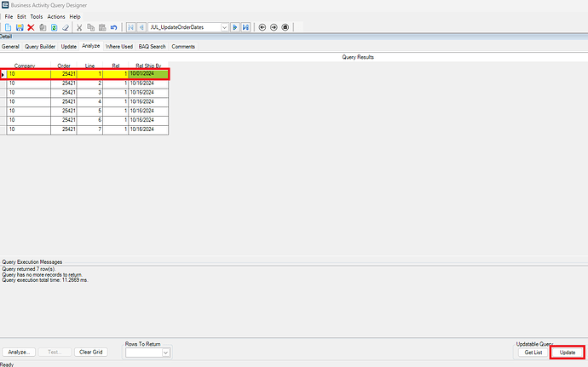This screenshot has width=588, height=367.
Task: Open the Help menu
Action: [75, 16]
